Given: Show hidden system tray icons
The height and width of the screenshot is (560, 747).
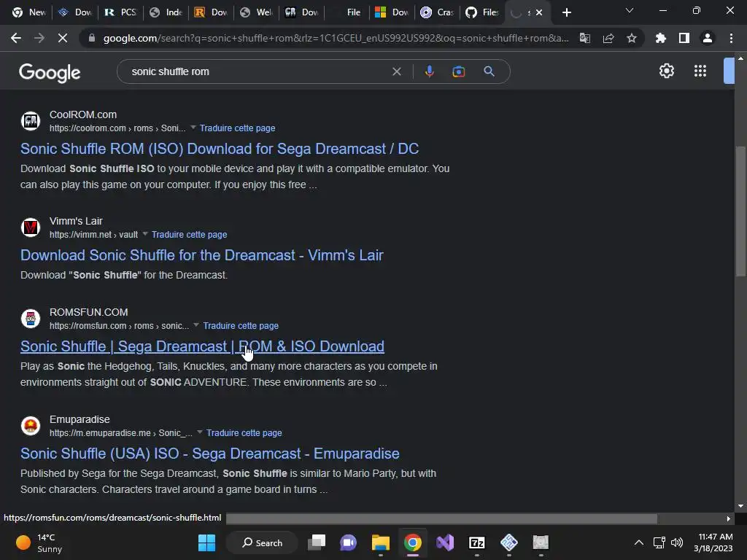Looking at the screenshot, I should click(x=639, y=542).
